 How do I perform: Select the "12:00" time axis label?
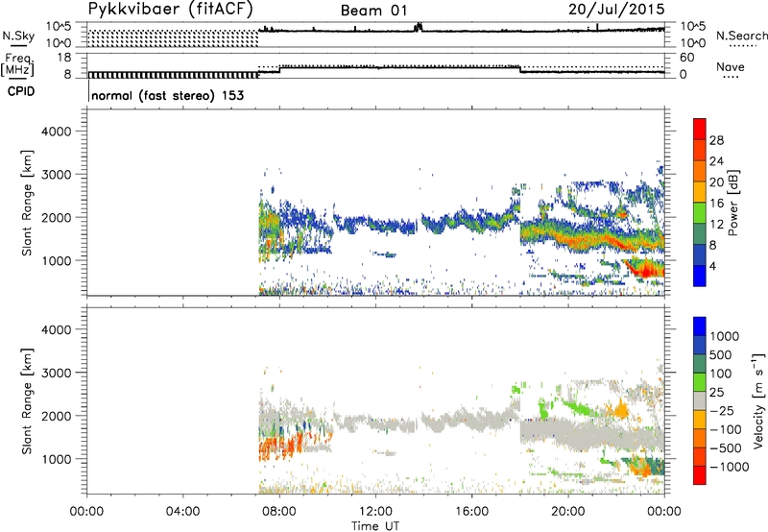(x=375, y=512)
